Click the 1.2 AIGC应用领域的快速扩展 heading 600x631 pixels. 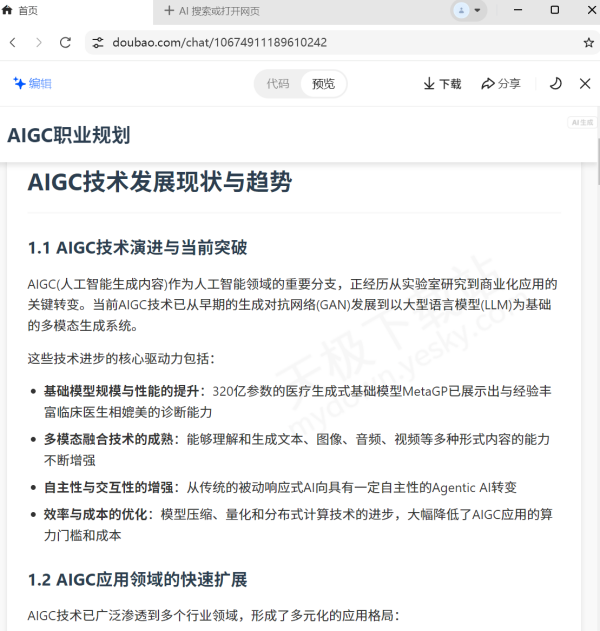[x=138, y=579]
